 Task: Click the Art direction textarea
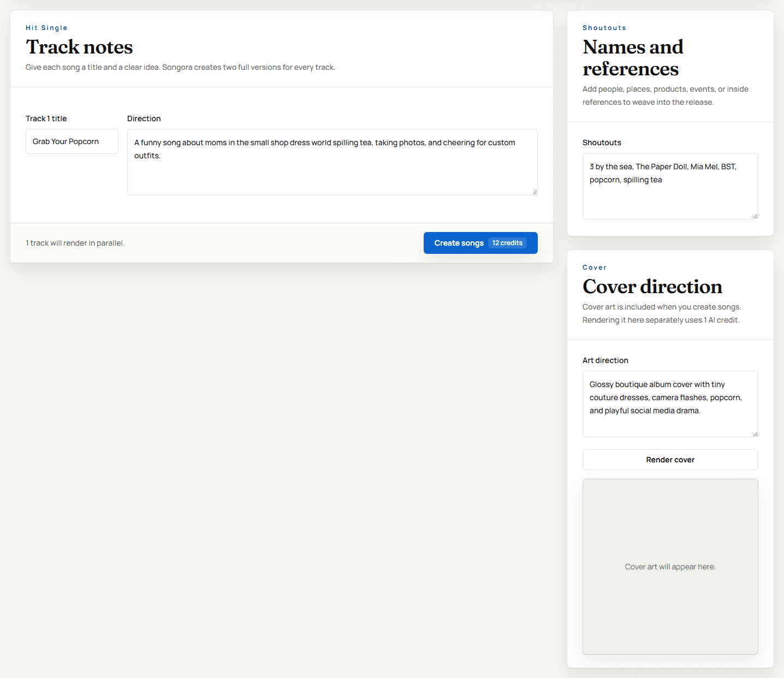click(x=670, y=404)
